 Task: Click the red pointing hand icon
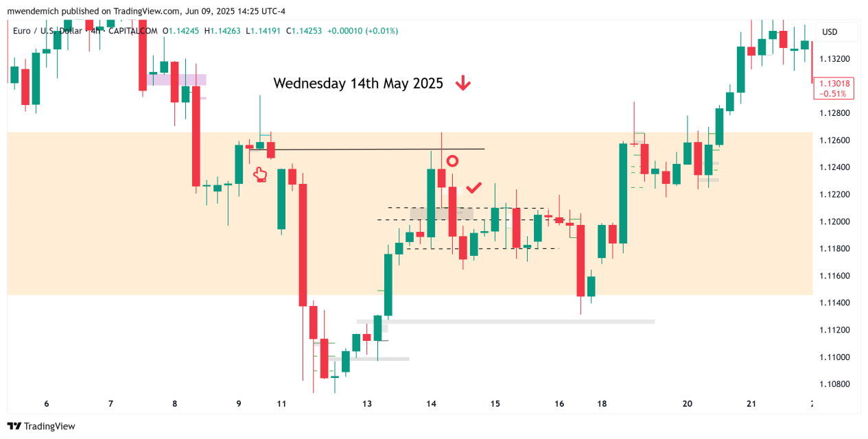tap(260, 175)
